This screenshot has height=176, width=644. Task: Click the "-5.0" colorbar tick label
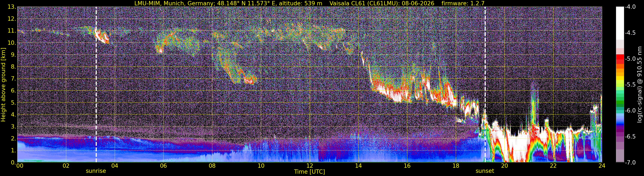(630, 59)
